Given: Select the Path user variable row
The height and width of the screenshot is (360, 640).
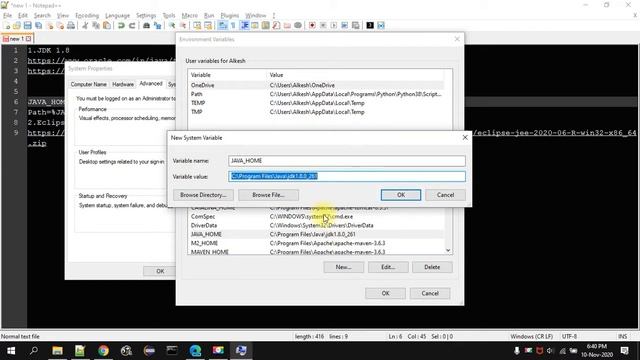Looking at the screenshot, I should pyautogui.click(x=316, y=94).
